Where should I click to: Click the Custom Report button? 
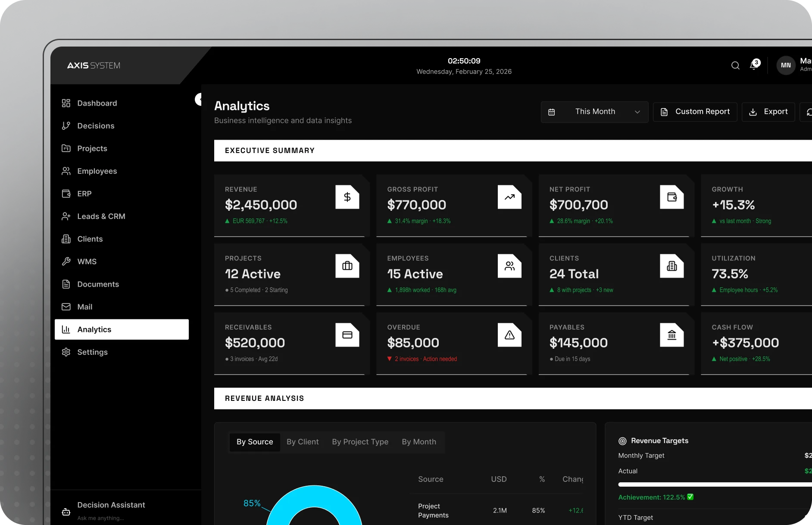pyautogui.click(x=695, y=112)
